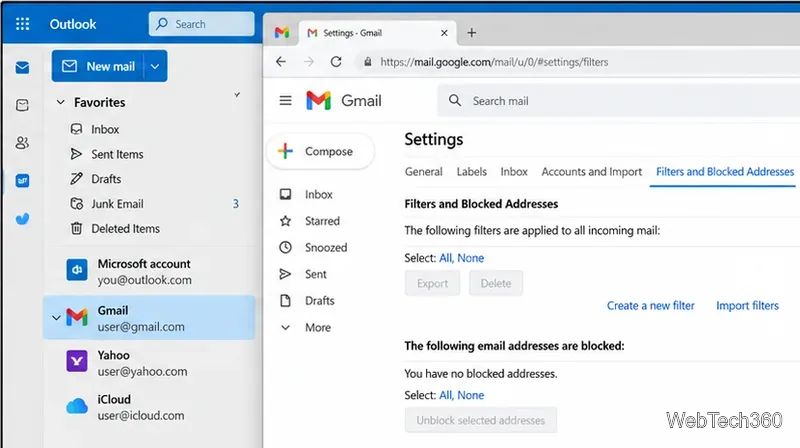This screenshot has height=448, width=800.
Task: Click the Export filters button
Action: 432,283
